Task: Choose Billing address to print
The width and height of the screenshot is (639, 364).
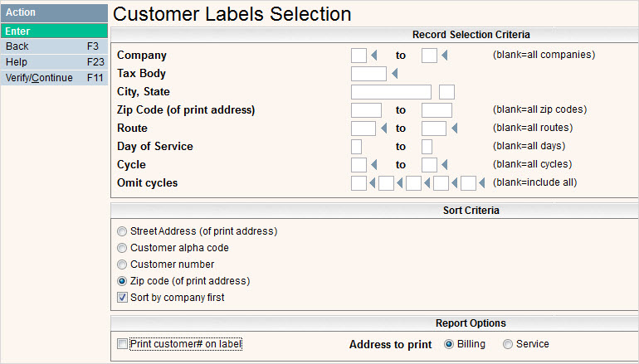Action: click(449, 344)
